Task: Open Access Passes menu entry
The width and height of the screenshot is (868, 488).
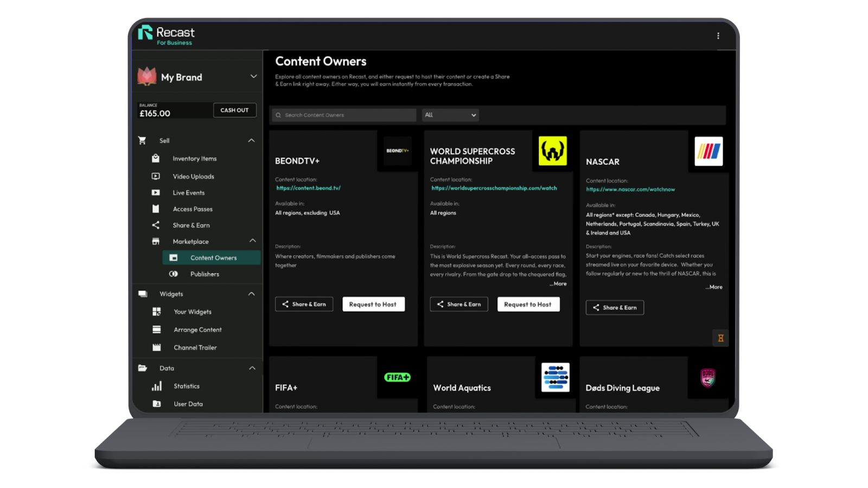Action: coord(193,209)
